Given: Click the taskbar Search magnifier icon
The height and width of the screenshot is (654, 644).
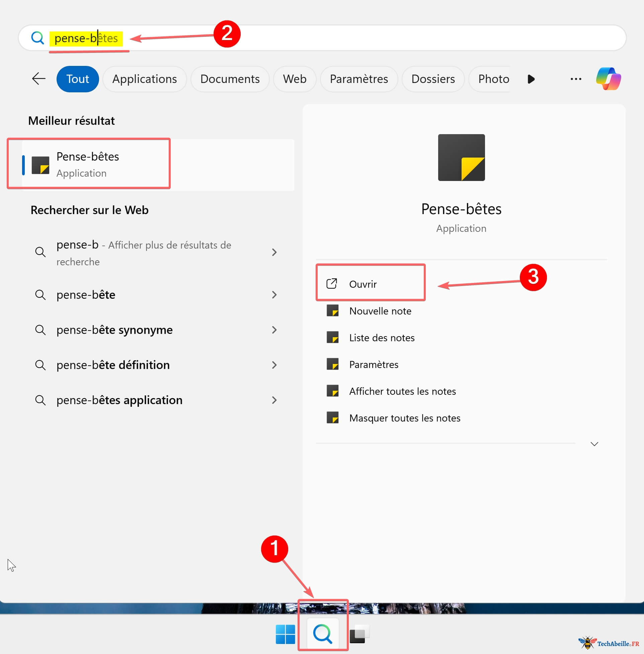Looking at the screenshot, I should pyautogui.click(x=323, y=634).
